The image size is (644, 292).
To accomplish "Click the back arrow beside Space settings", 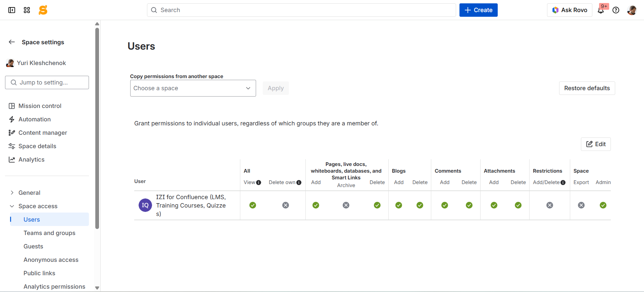I will (x=12, y=42).
